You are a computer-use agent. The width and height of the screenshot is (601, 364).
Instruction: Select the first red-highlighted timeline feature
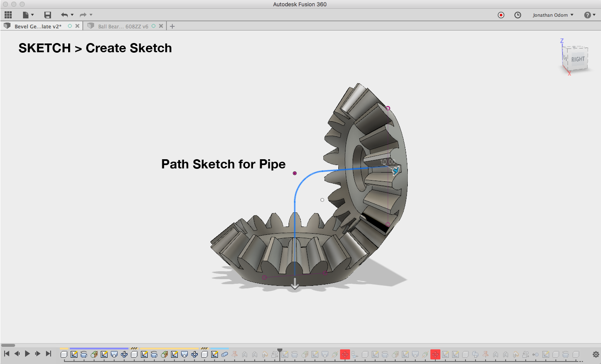point(345,354)
